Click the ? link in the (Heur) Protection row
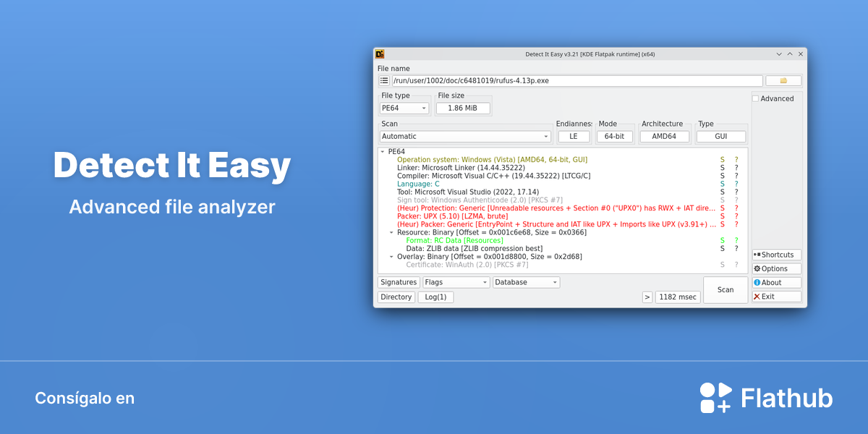Image resolution: width=868 pixels, height=434 pixels. pos(736,208)
